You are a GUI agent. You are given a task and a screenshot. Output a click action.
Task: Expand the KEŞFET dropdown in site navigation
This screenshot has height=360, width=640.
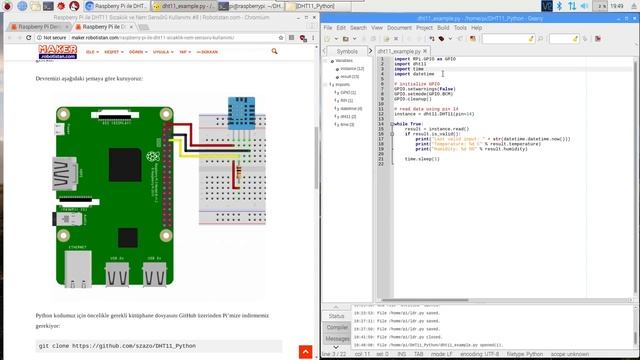pos(113,52)
